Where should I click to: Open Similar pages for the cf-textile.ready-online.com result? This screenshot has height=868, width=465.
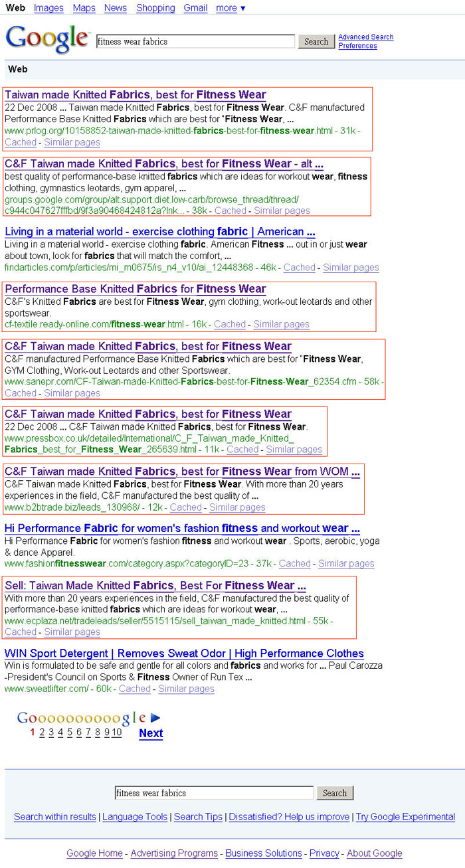281,324
